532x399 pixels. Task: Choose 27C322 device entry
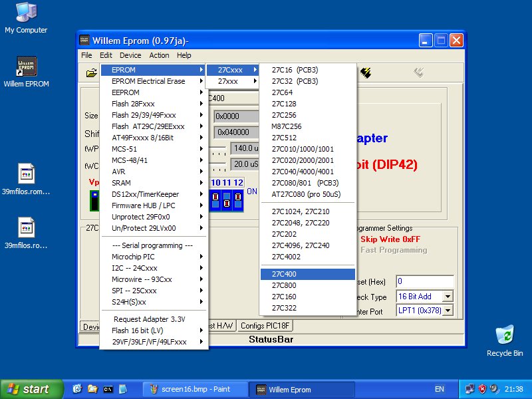click(x=308, y=308)
